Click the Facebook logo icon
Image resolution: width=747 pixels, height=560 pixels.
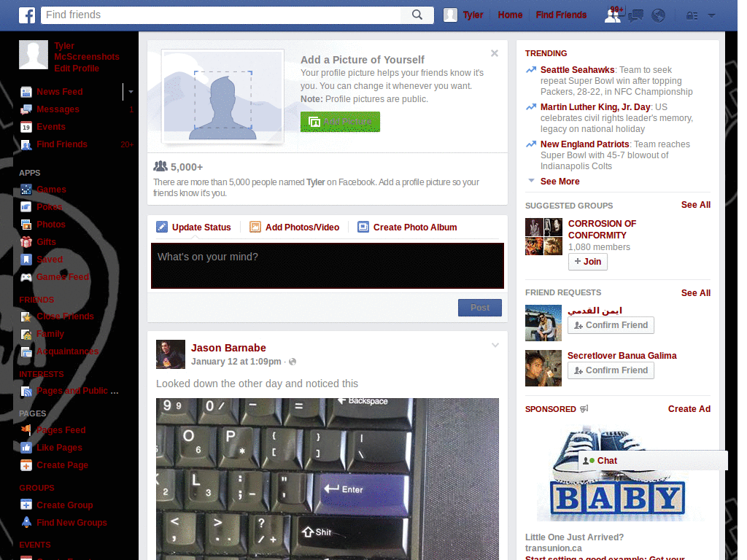(x=27, y=15)
